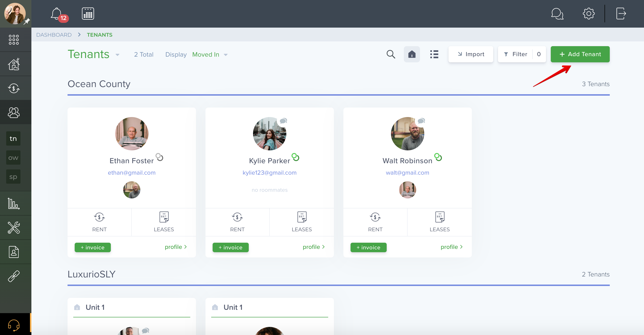Open RENT for Walt Robinson

click(x=375, y=222)
